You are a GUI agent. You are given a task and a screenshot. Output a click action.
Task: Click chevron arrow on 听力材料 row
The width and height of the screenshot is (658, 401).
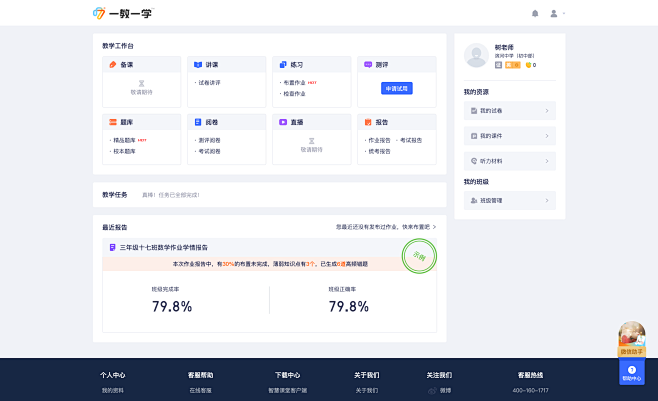point(547,161)
